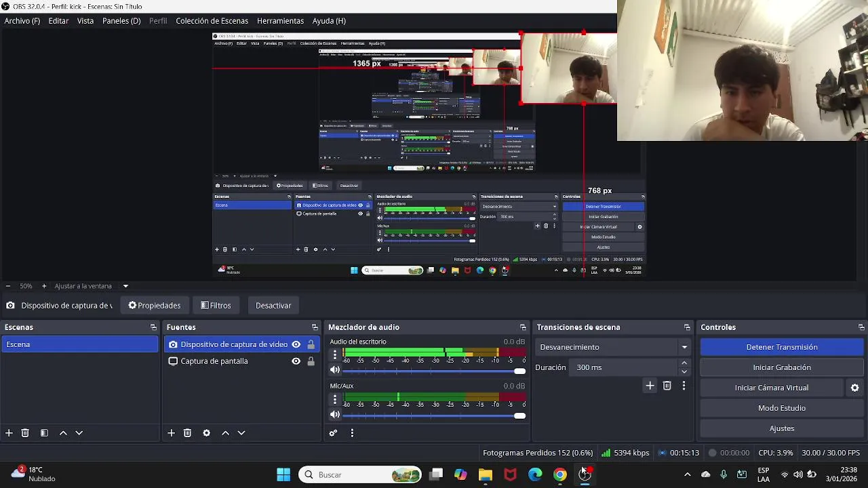
Task: Open File Explorer from the taskbar
Action: (x=485, y=474)
